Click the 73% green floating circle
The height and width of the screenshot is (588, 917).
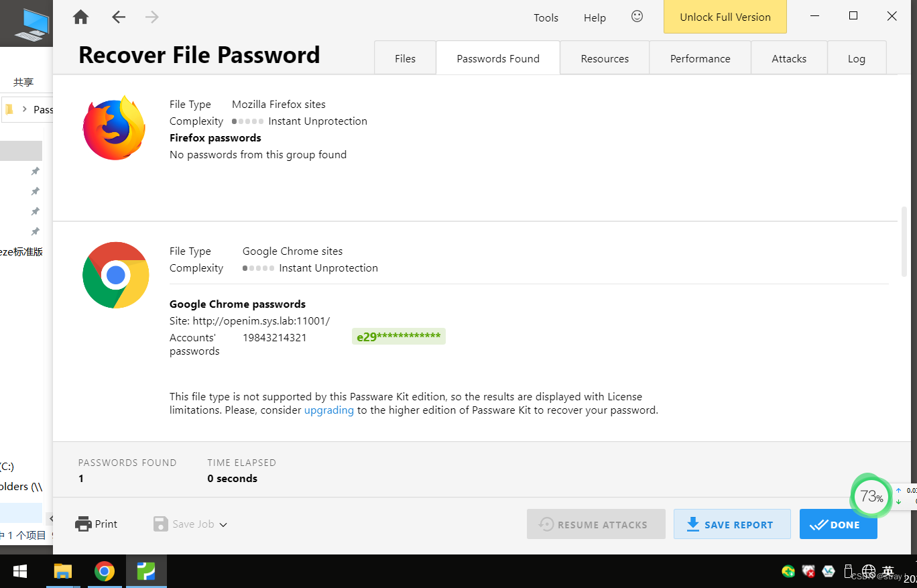(x=871, y=497)
